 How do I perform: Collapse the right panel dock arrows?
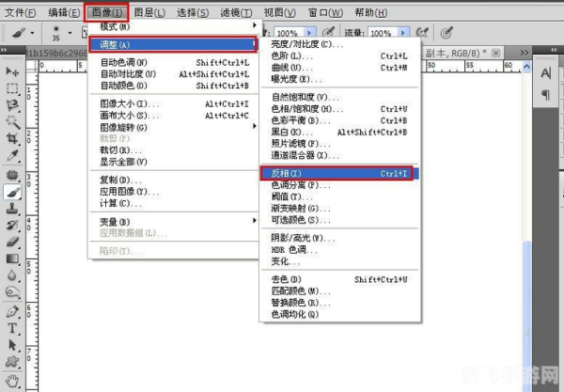click(554, 50)
